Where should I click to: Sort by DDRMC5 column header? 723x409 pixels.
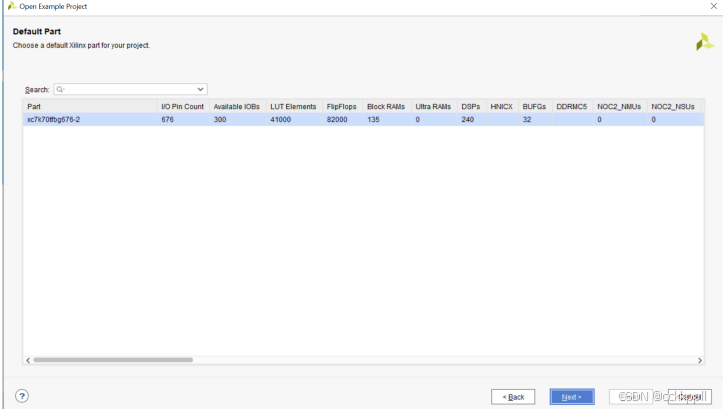(572, 107)
